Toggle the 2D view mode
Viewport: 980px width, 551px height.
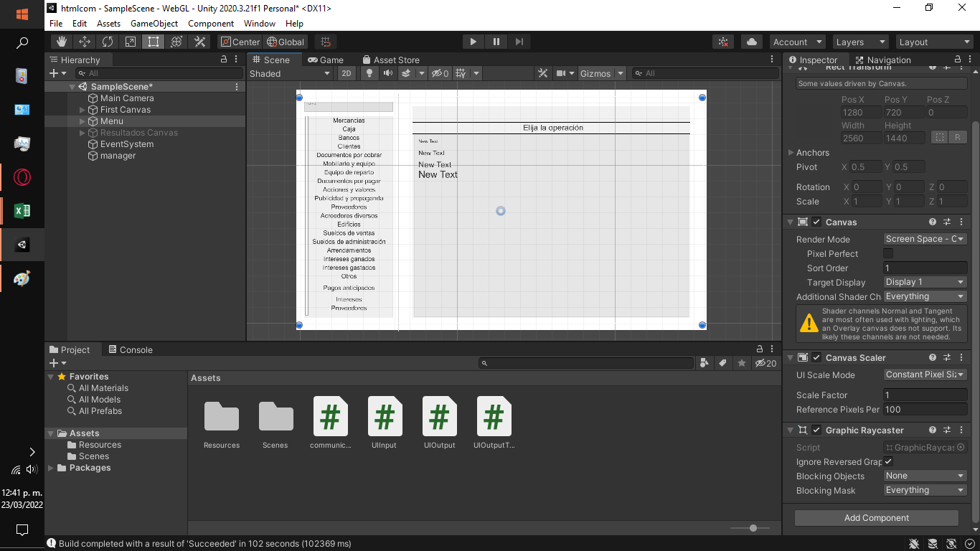click(x=347, y=73)
